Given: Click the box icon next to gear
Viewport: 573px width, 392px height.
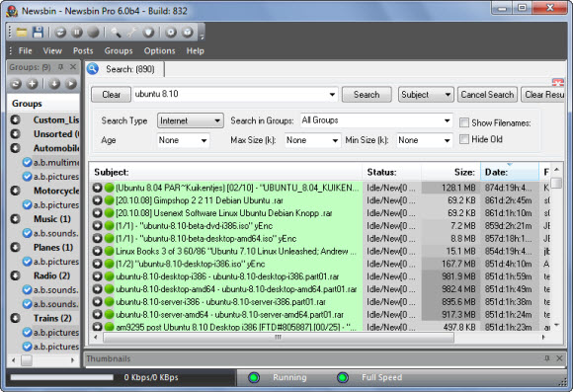Looking at the screenshot, I should click(188, 33).
